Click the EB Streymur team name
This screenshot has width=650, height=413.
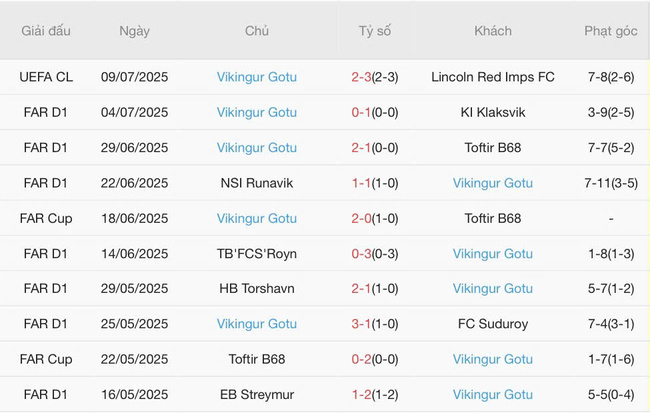click(257, 395)
